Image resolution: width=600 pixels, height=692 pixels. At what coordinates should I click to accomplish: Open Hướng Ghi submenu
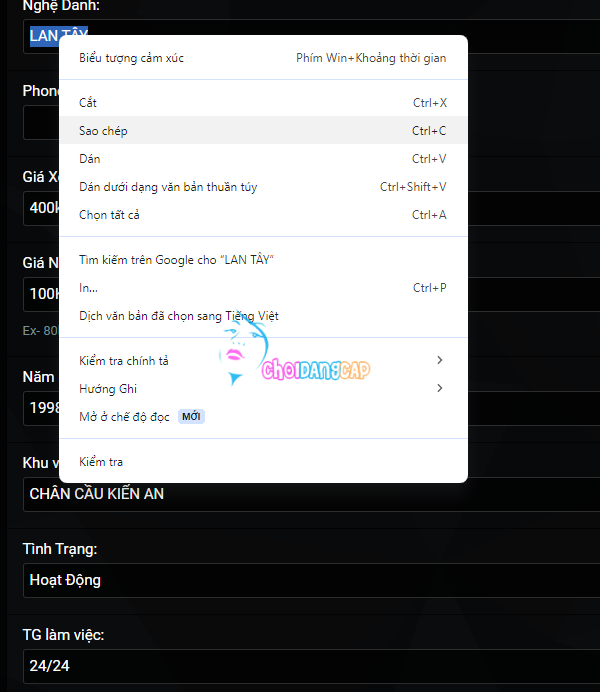(x=263, y=388)
